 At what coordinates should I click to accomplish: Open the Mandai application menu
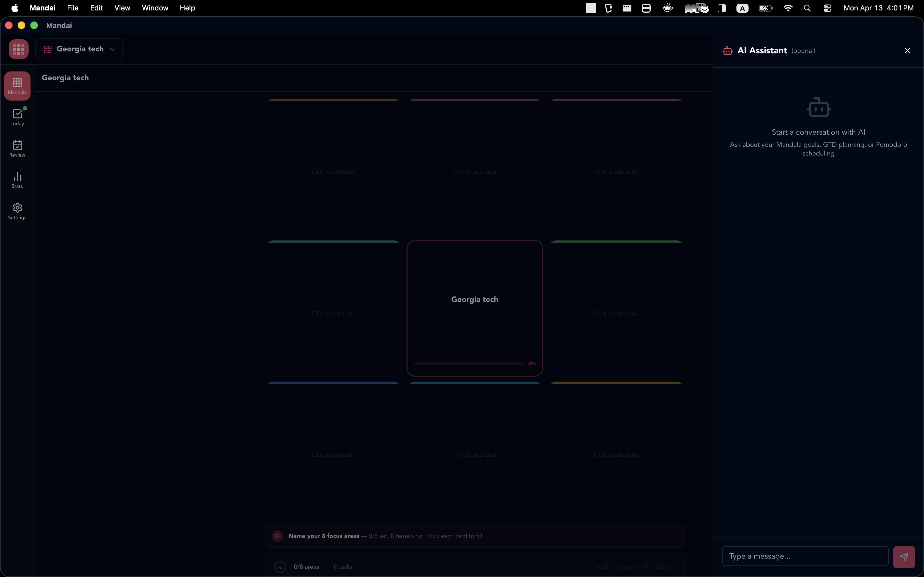point(42,8)
